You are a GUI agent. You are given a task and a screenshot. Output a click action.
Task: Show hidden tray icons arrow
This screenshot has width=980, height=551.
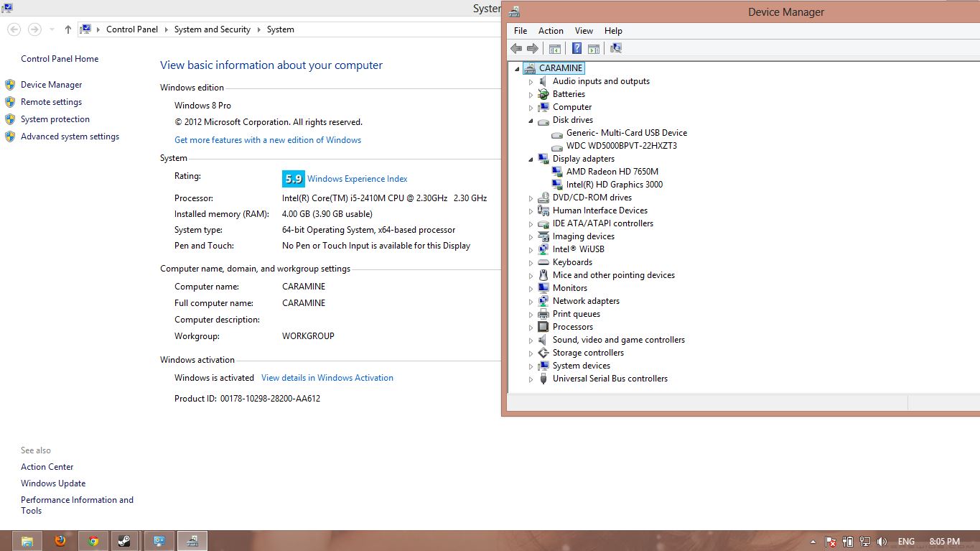click(x=813, y=542)
